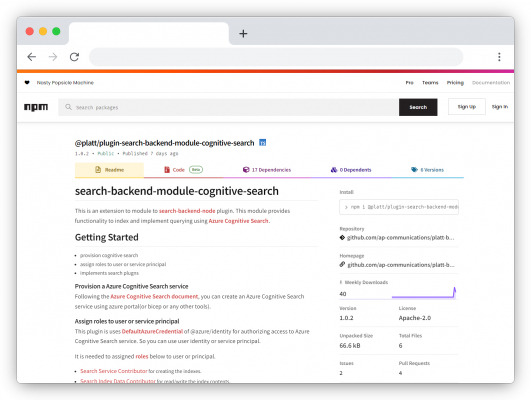531x400 pixels.
Task: Open a new browser tab with plus icon
Action: pyautogui.click(x=243, y=34)
